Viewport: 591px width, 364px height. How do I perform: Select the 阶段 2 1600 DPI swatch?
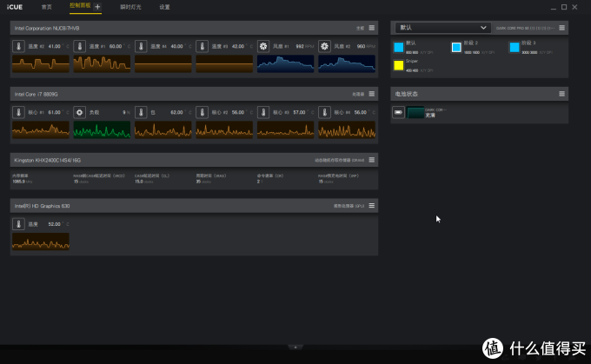pyautogui.click(x=456, y=47)
